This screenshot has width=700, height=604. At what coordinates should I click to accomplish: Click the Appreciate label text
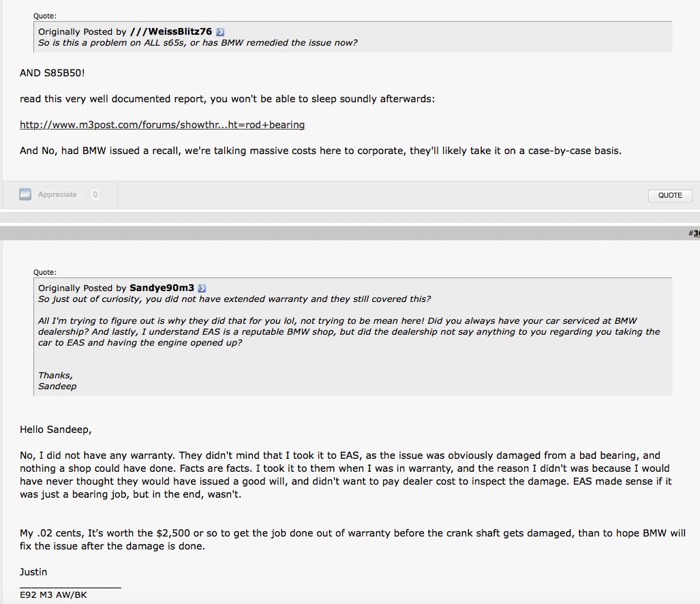[57, 195]
